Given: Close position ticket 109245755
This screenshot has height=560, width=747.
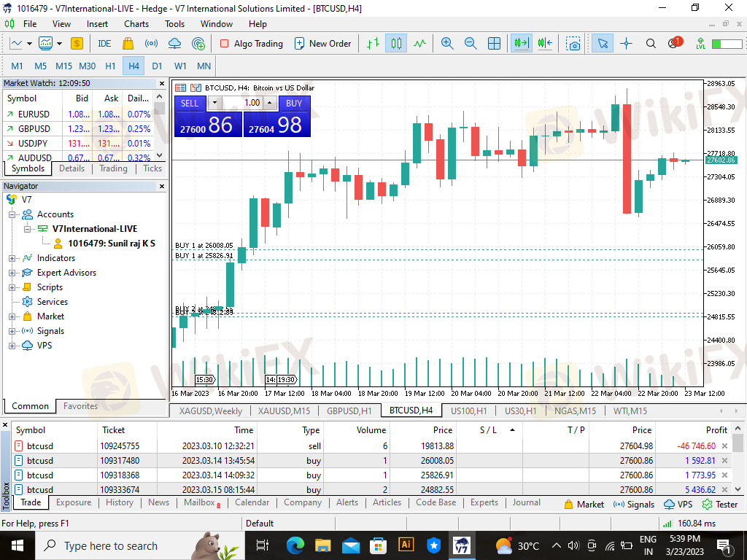Looking at the screenshot, I should (x=724, y=446).
